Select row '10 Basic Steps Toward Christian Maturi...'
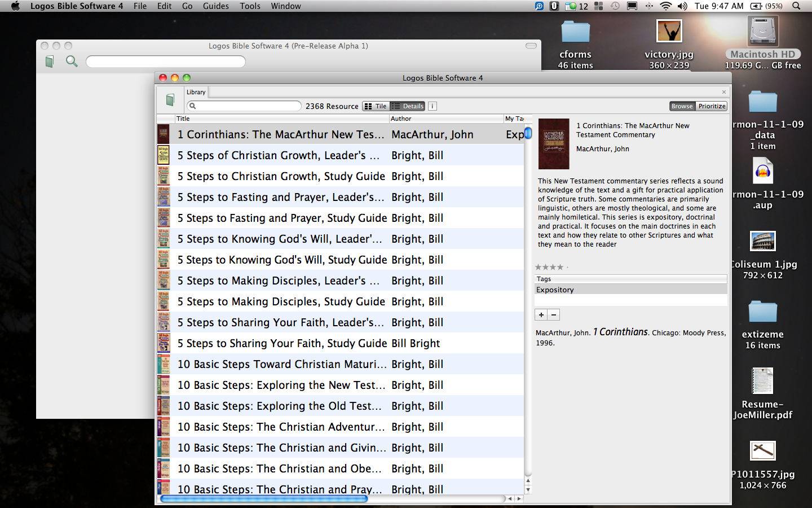This screenshot has height=508, width=812. (x=341, y=364)
